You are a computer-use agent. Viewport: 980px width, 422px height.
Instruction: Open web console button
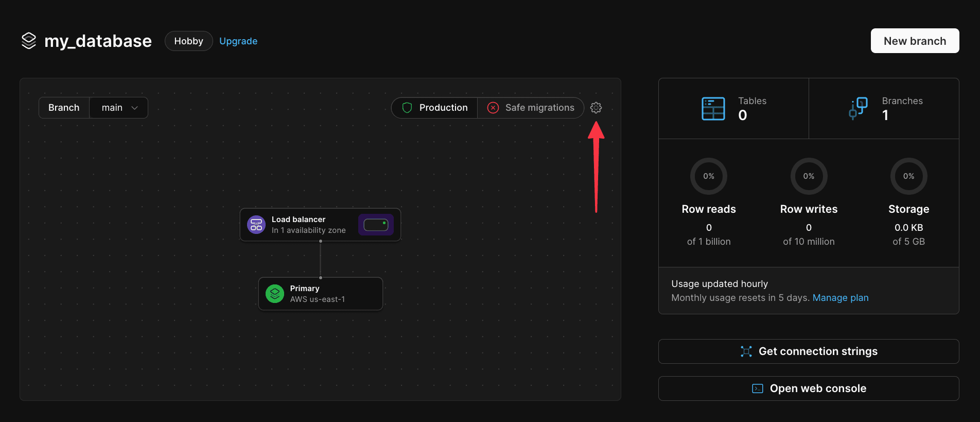click(x=809, y=389)
